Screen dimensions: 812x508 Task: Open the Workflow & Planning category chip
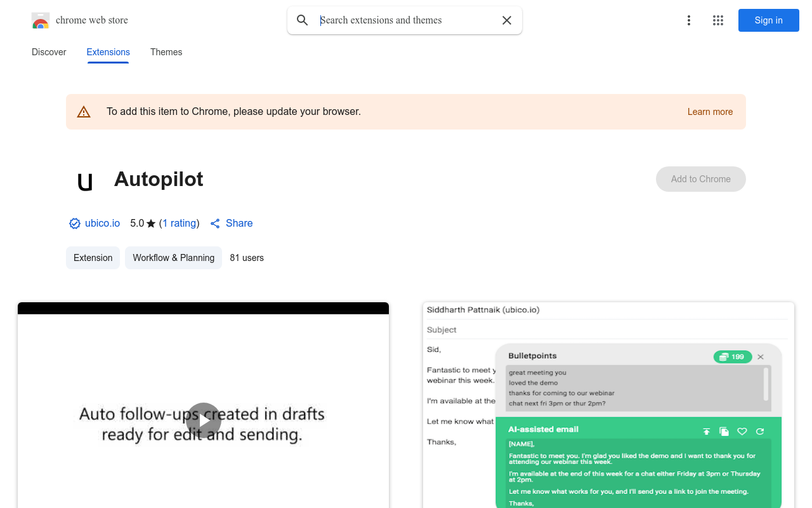point(174,258)
